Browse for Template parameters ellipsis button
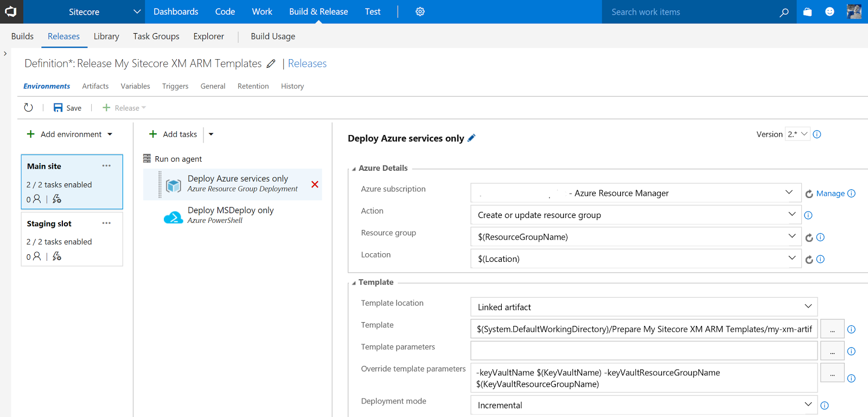The height and width of the screenshot is (417, 868). (x=832, y=350)
